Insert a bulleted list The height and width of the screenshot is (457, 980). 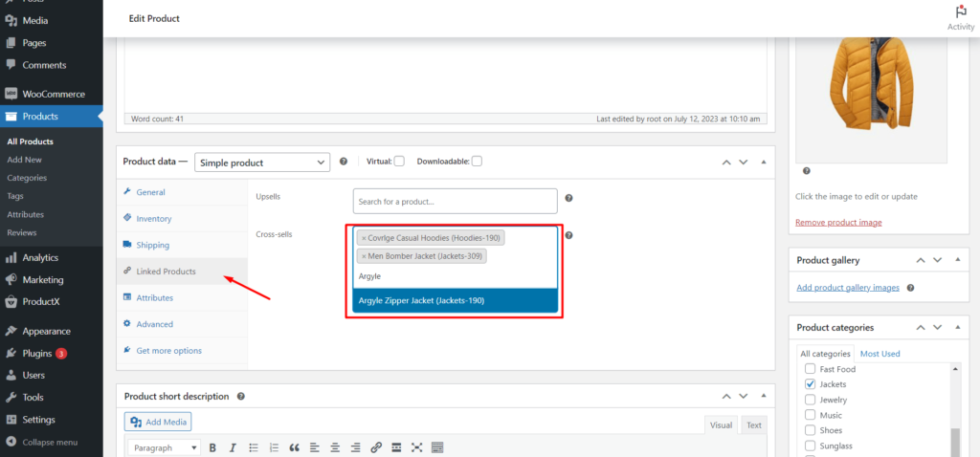[253, 447]
